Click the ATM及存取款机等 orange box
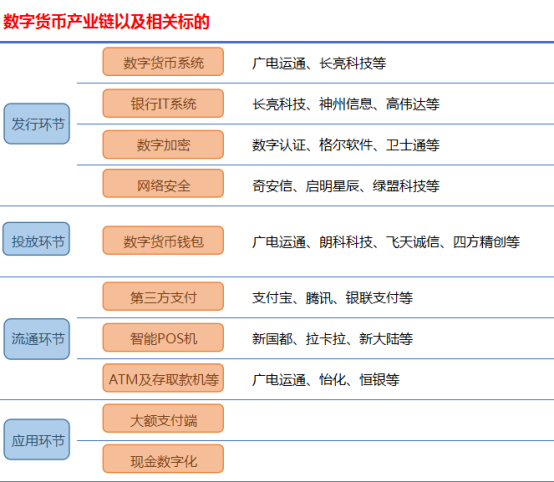Viewport: 554px width, 482px height. (163, 378)
